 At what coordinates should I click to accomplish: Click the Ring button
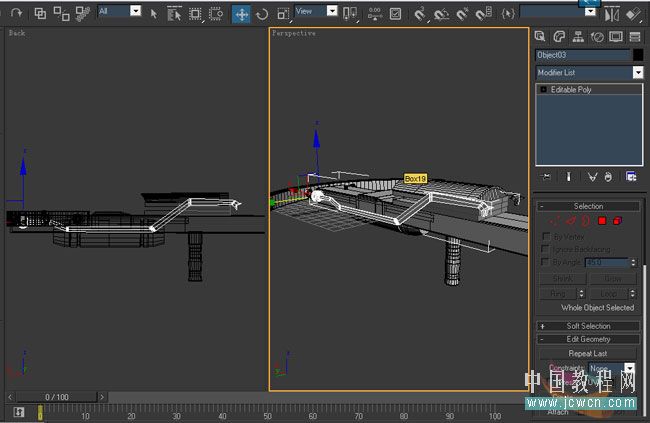(558, 294)
